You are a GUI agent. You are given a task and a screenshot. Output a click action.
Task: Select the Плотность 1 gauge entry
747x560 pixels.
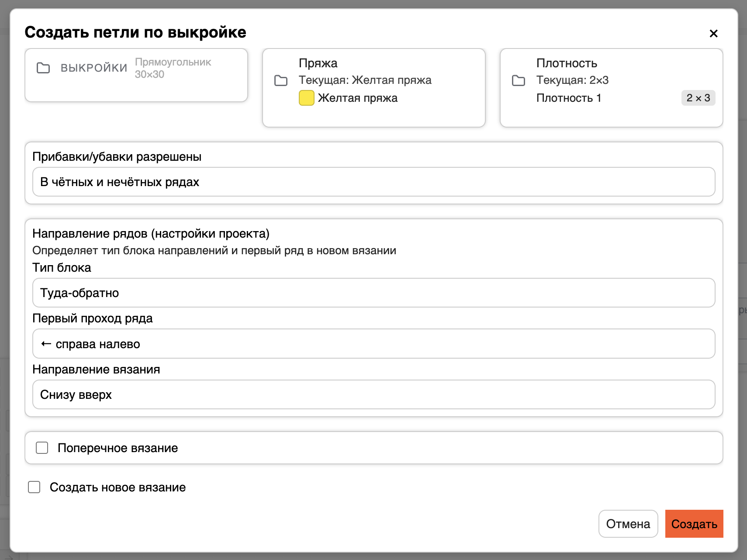pyautogui.click(x=568, y=98)
